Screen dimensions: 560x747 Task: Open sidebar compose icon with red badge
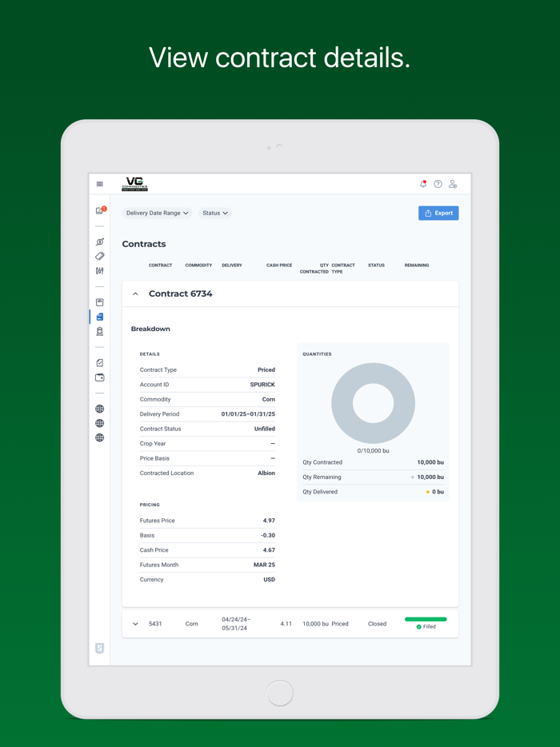click(100, 210)
